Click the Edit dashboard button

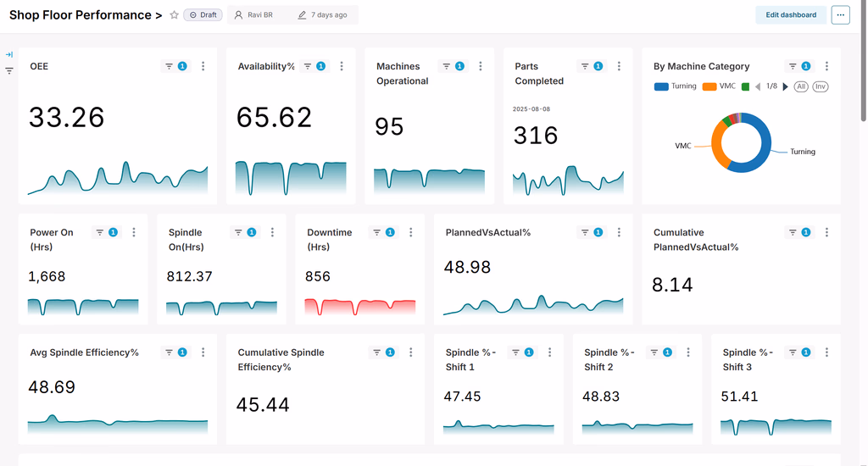coord(791,15)
